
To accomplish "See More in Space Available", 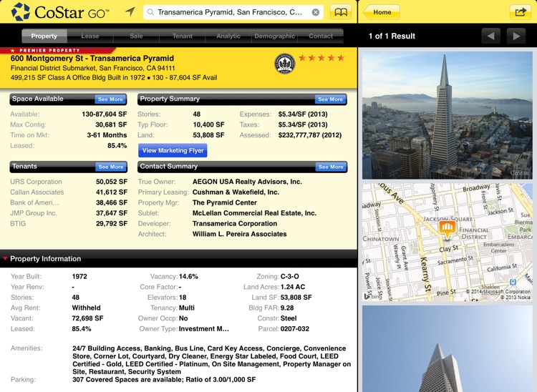I will click(110, 99).
